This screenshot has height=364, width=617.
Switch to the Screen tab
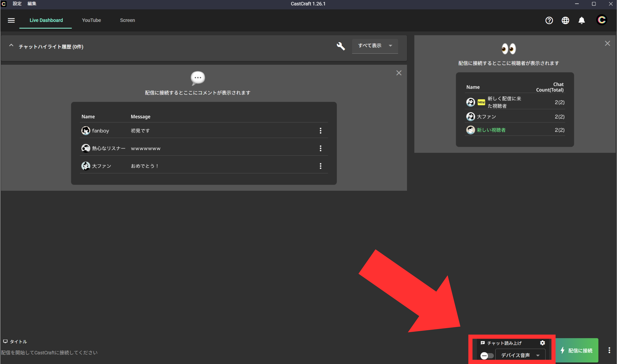(127, 20)
